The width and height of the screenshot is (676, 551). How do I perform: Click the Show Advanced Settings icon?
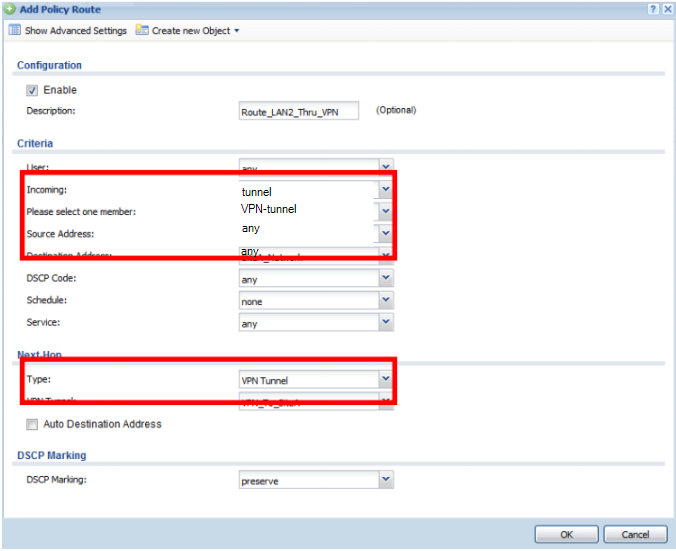(x=14, y=31)
